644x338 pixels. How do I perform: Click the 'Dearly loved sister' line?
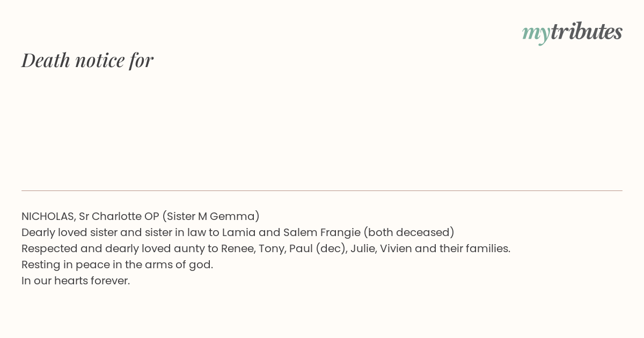pyautogui.click(x=238, y=232)
